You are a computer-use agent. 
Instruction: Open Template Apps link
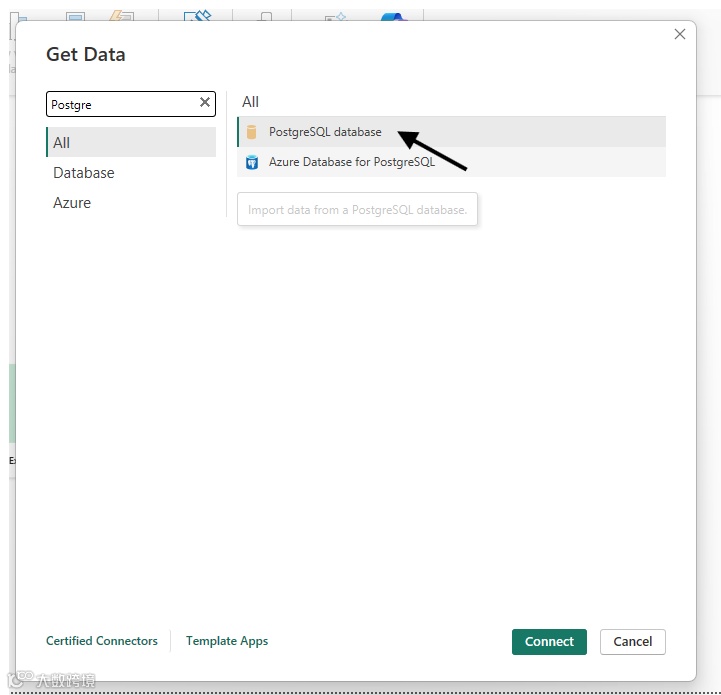coord(227,641)
